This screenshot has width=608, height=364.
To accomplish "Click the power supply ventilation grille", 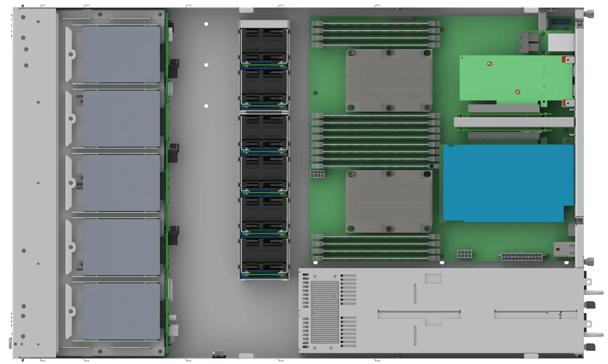I will (324, 312).
